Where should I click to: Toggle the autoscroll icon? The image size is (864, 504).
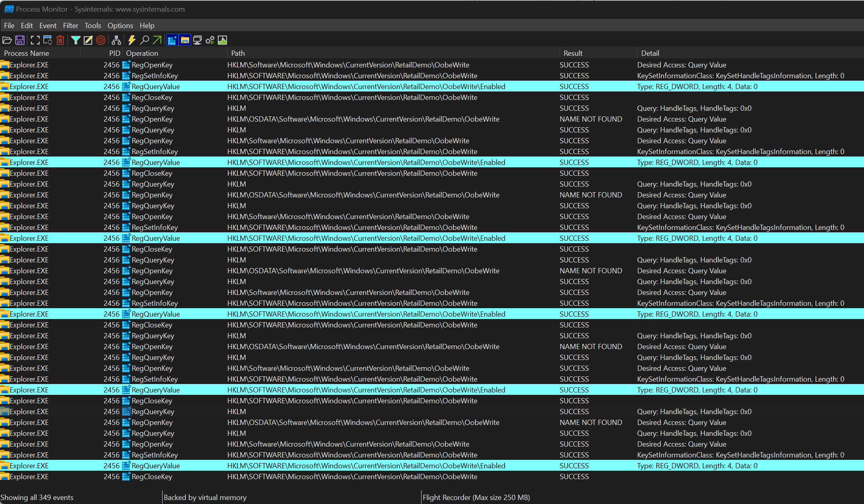click(48, 40)
